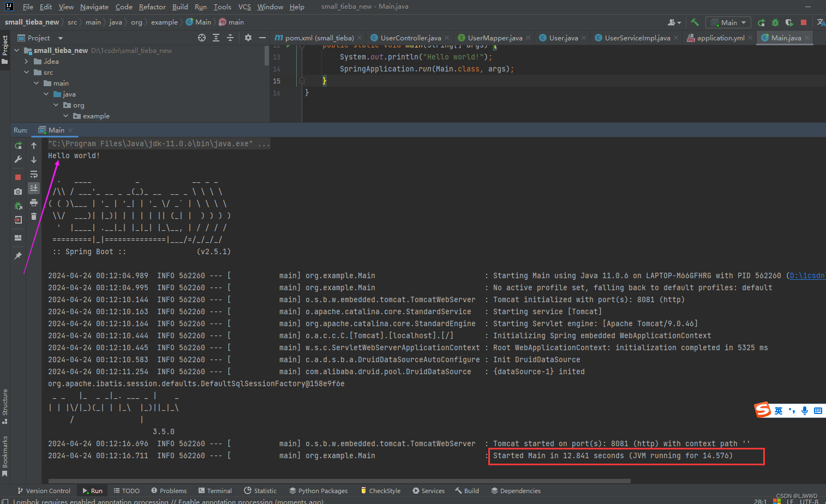This screenshot has height=504, width=826.
Task: Click the Sogou input method S icon
Action: [x=763, y=410]
